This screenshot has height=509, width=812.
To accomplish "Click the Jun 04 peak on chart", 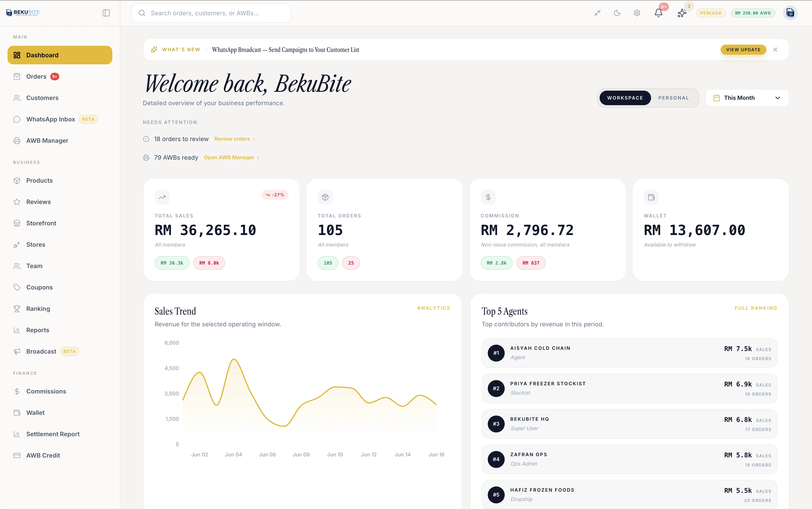I will [234, 359].
